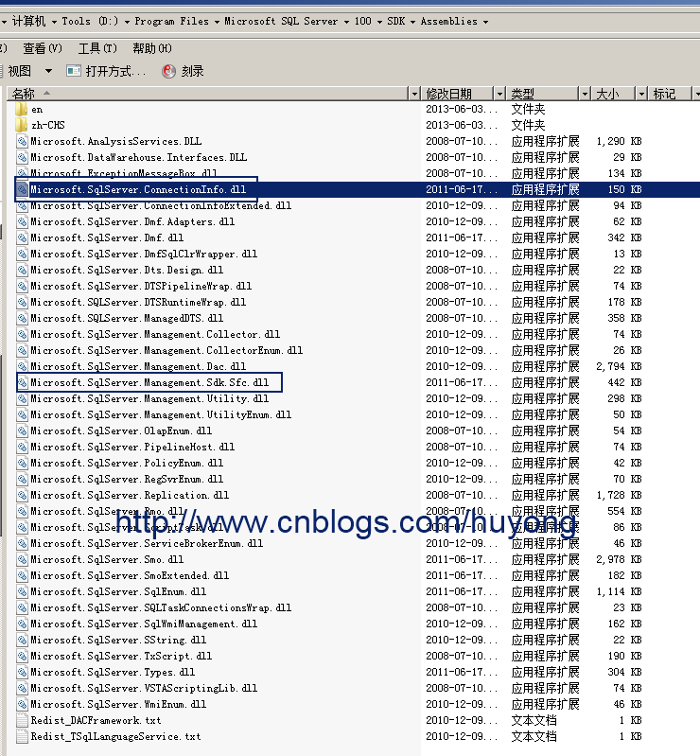The width and height of the screenshot is (700, 756).
Task: Select Microsoft.SqlServer.Management.Utility.dll file name
Action: pyautogui.click(x=149, y=398)
